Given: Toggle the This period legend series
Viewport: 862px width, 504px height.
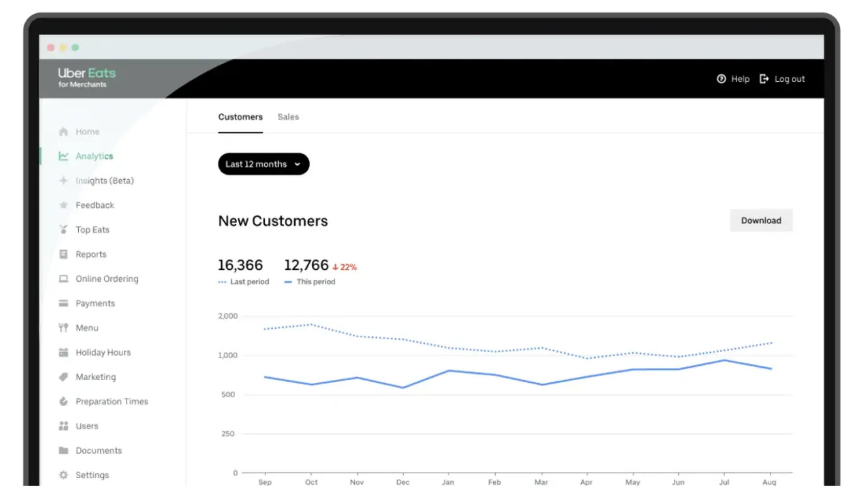Looking at the screenshot, I should (x=310, y=282).
